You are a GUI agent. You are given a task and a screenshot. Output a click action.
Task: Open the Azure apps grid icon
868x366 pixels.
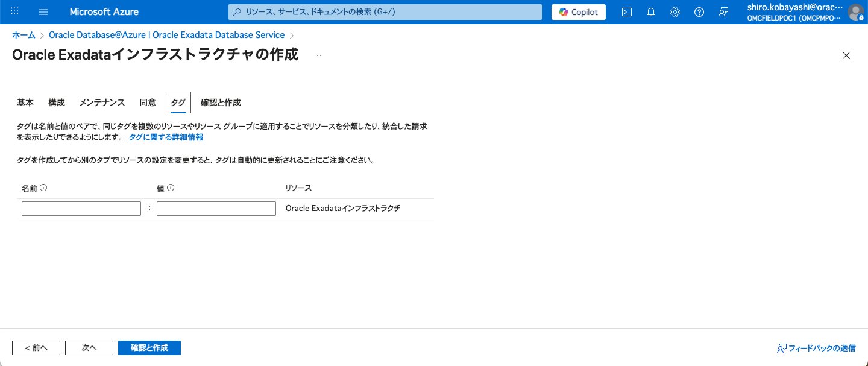click(x=14, y=11)
